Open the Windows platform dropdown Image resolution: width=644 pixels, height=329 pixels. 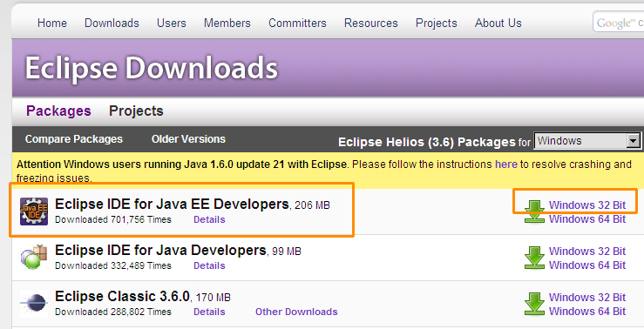pos(587,141)
